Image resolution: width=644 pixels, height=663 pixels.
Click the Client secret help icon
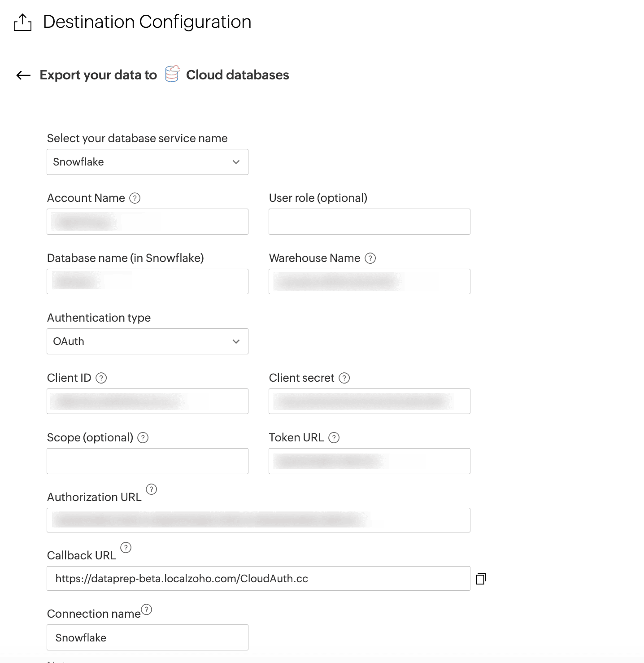point(344,378)
